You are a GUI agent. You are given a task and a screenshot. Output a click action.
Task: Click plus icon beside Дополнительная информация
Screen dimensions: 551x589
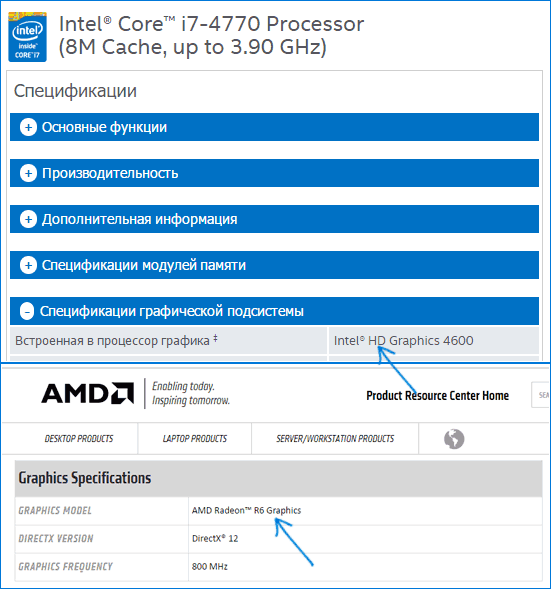point(28,219)
